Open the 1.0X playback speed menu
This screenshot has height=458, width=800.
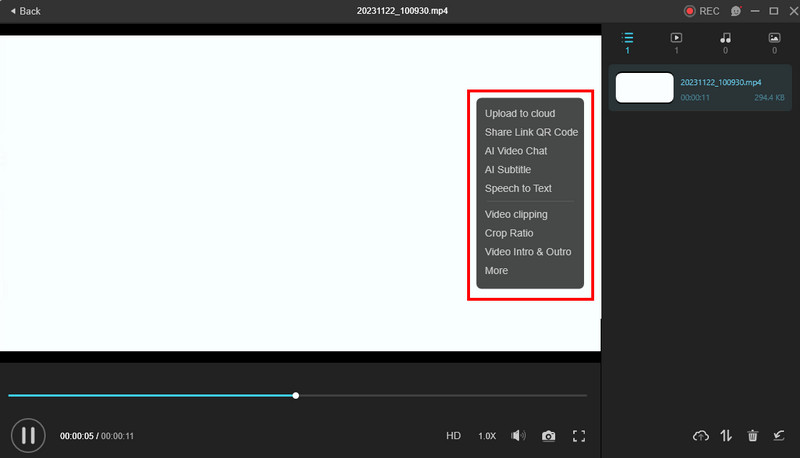tap(487, 436)
